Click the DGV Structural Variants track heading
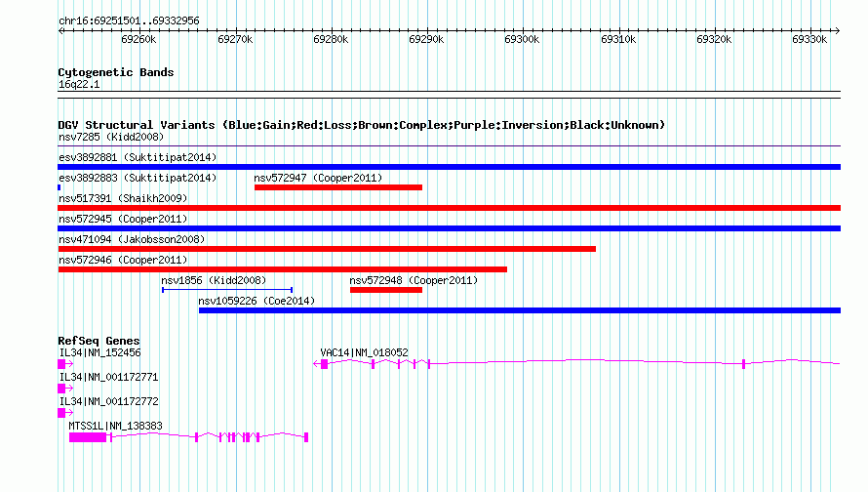 362,125
